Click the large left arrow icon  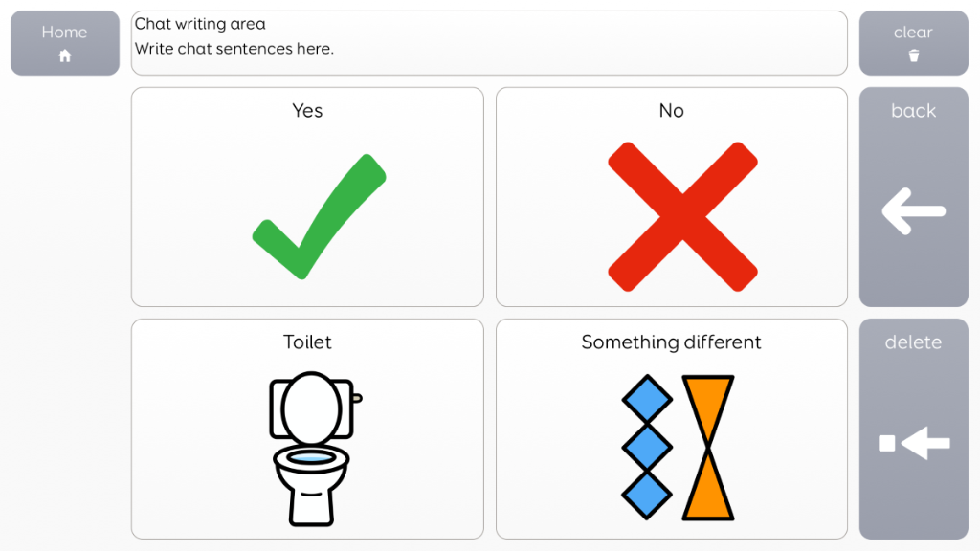(914, 211)
